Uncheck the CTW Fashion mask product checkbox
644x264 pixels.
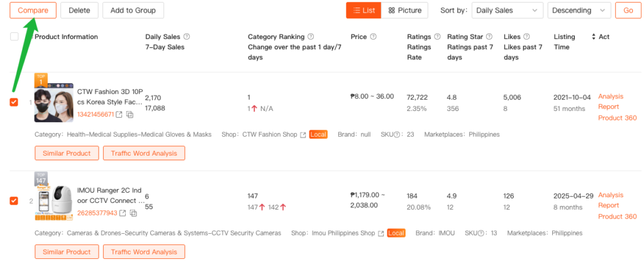14,102
